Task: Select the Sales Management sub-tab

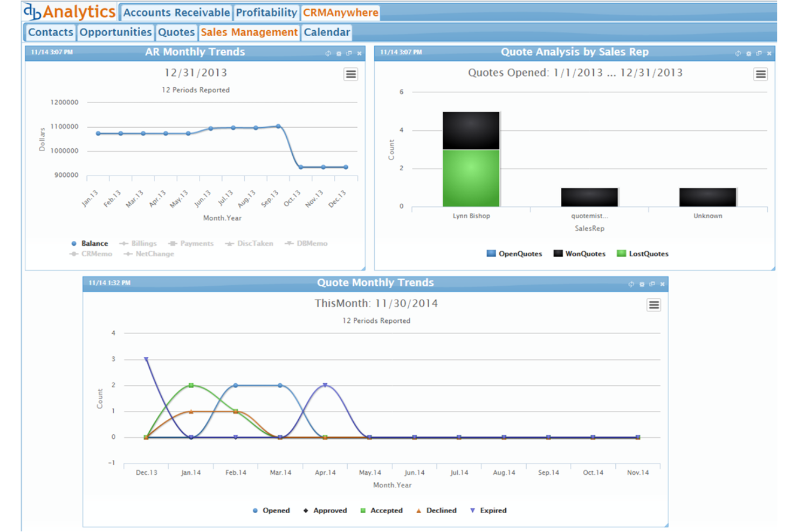Action: point(249,32)
